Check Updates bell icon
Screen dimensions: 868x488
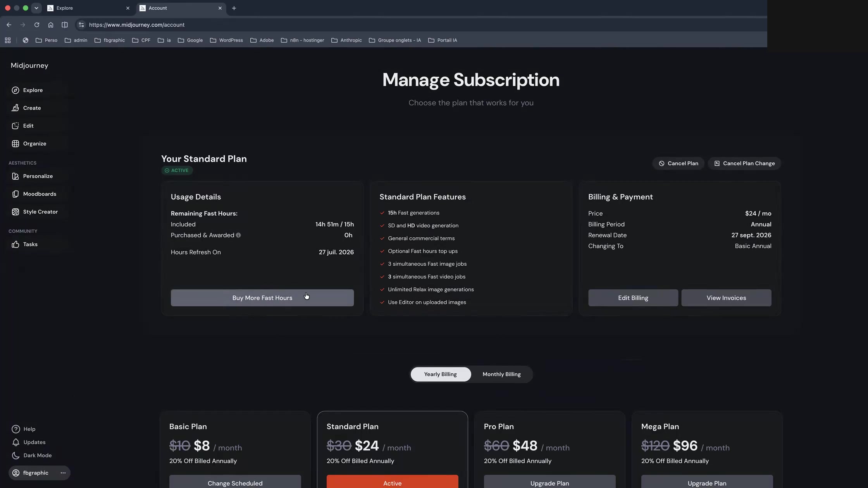(16, 442)
